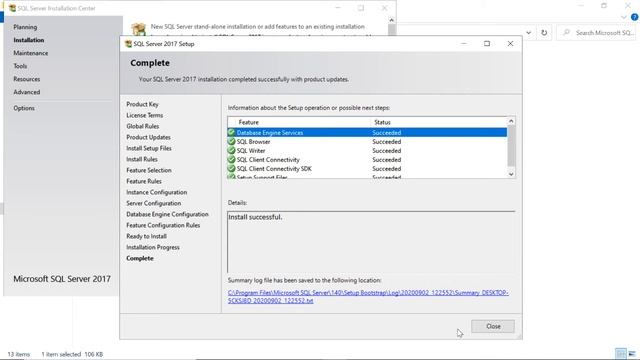Switch Explorer to details view icon
The height and width of the screenshot is (360, 640).
click(620, 353)
